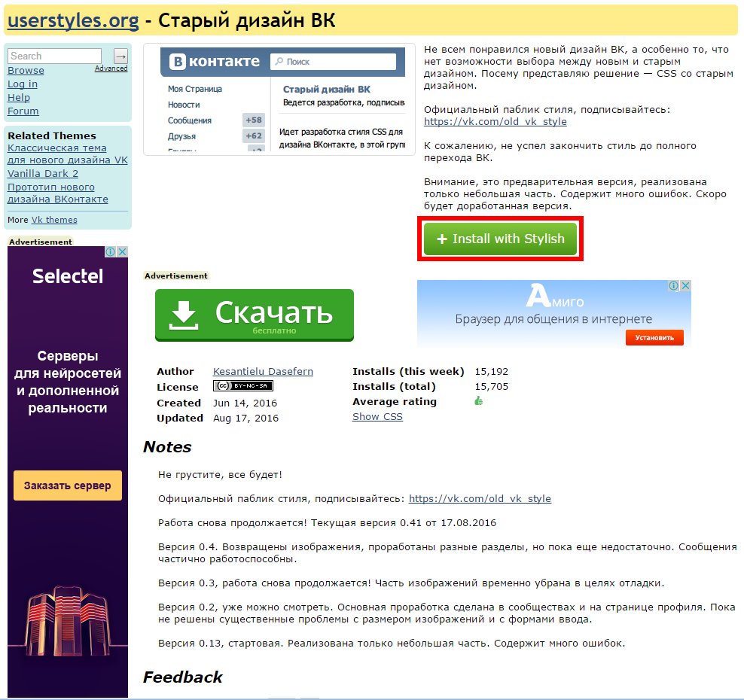Open the Show CSS link
Screen dimensions: 744x700
point(377,416)
